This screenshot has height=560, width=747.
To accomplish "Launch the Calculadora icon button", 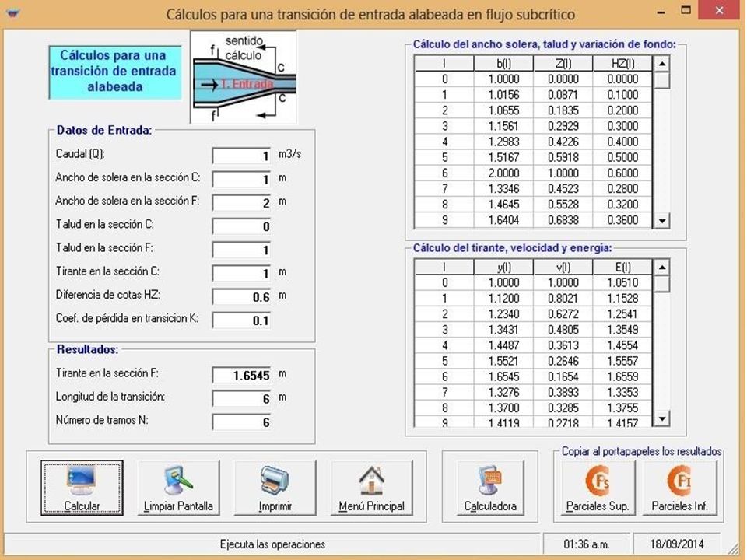I will [490, 488].
